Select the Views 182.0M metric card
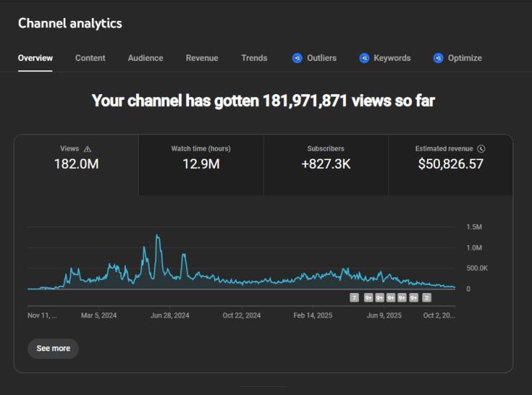This screenshot has width=532, height=395. (76, 164)
